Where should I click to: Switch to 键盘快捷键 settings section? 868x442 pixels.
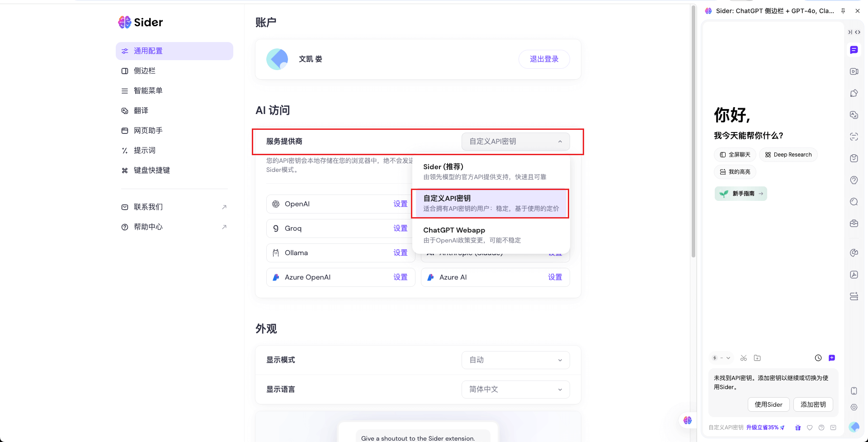(x=152, y=170)
